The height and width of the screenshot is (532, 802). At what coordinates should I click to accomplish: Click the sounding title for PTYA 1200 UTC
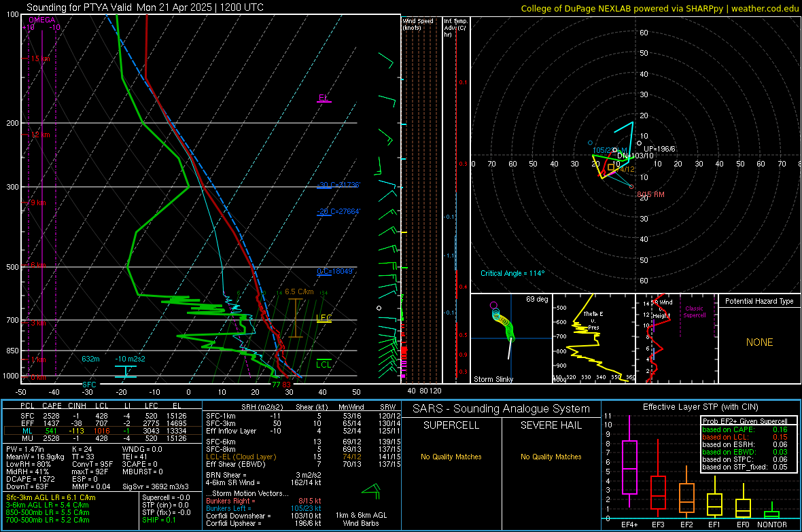pyautogui.click(x=145, y=7)
